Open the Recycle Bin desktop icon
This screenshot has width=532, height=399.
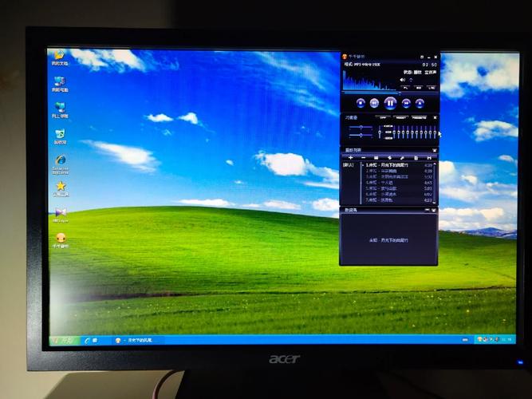coord(60,135)
